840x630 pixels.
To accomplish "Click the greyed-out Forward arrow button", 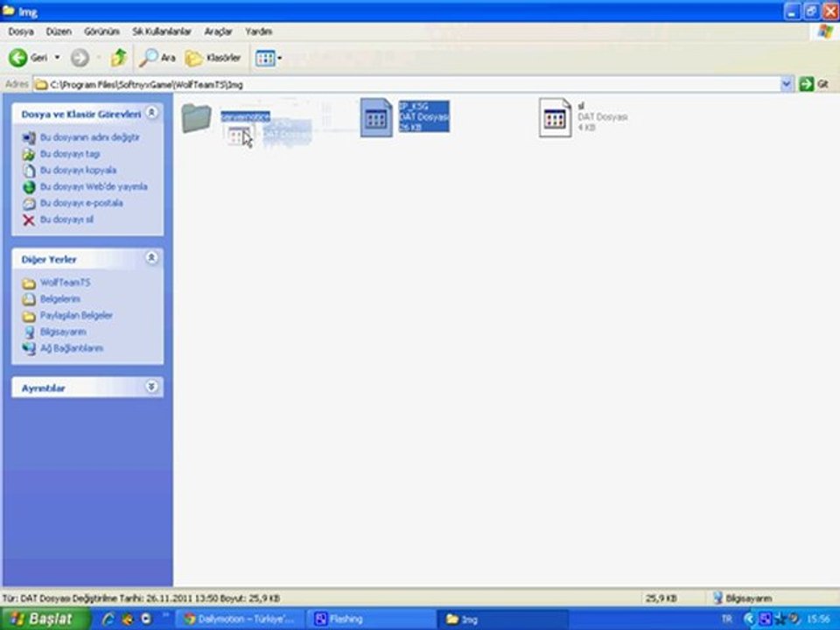I will (80, 58).
